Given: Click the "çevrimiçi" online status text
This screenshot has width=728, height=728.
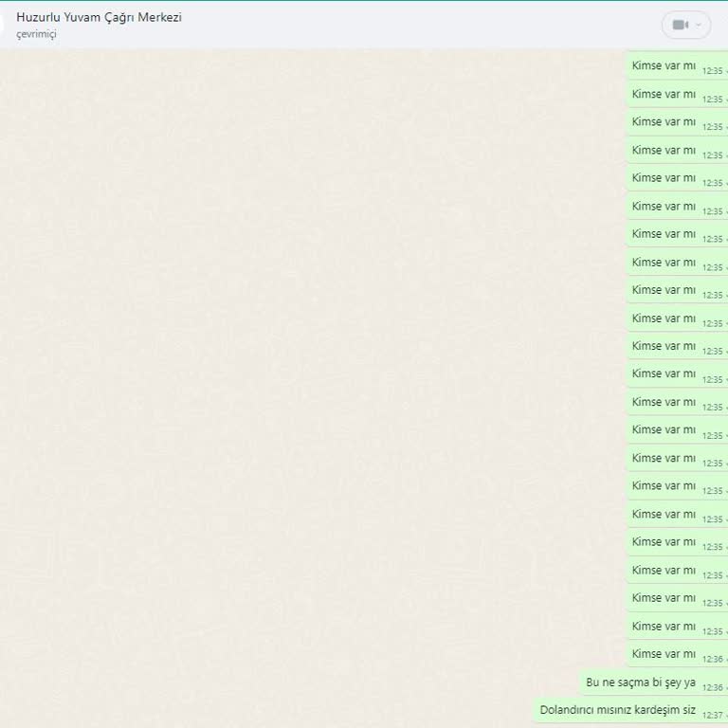Looking at the screenshot, I should click(36, 34).
